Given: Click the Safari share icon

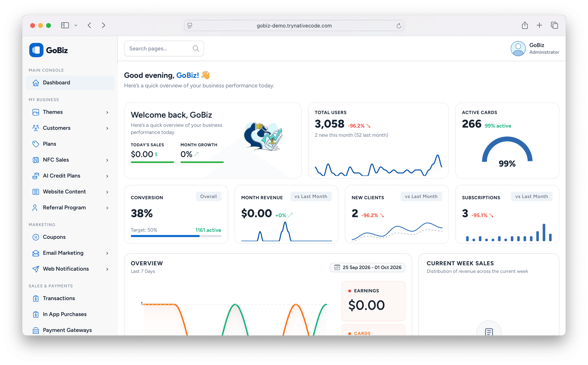Looking at the screenshot, I should click(x=525, y=25).
